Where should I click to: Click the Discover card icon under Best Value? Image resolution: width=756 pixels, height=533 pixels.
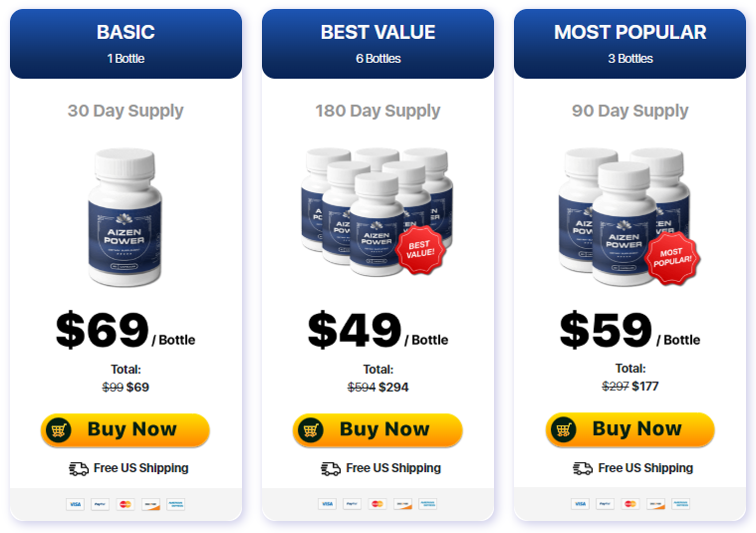click(x=402, y=504)
